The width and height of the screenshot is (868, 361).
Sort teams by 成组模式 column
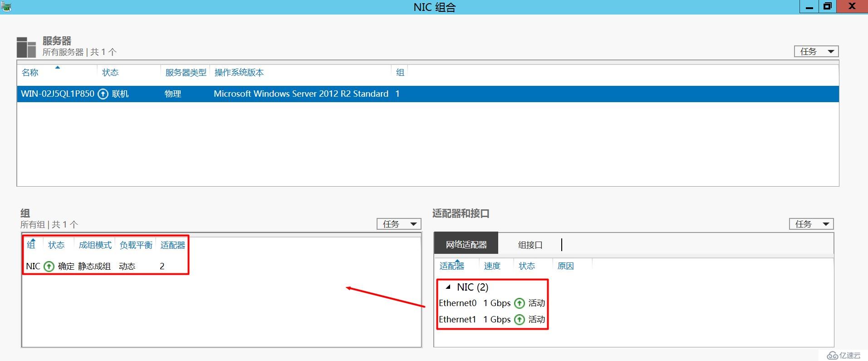pyautogui.click(x=95, y=245)
